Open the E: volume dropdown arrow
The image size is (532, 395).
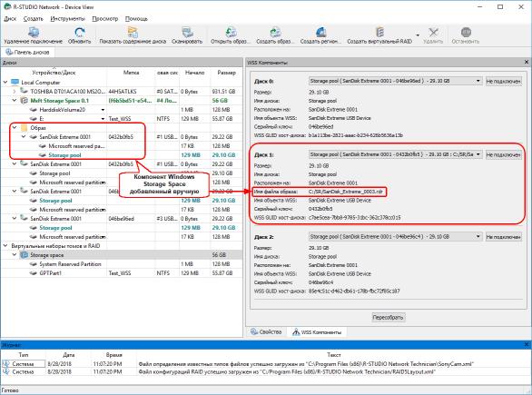point(103,119)
